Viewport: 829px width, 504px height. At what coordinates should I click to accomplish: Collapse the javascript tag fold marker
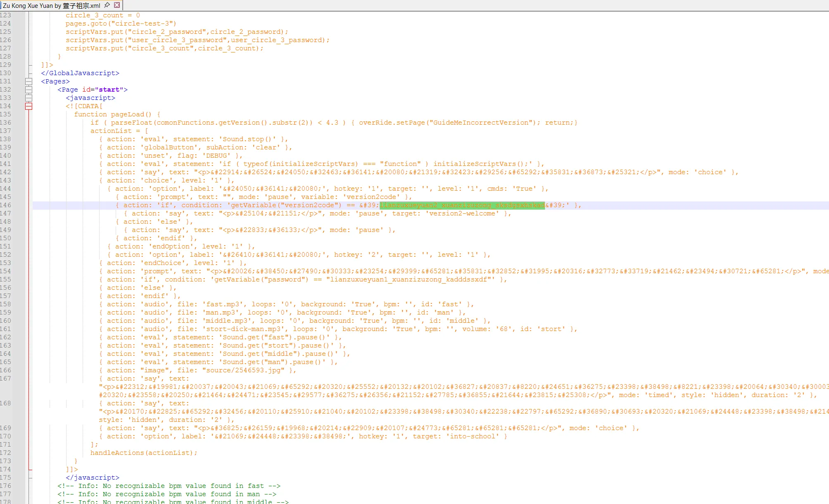point(29,98)
